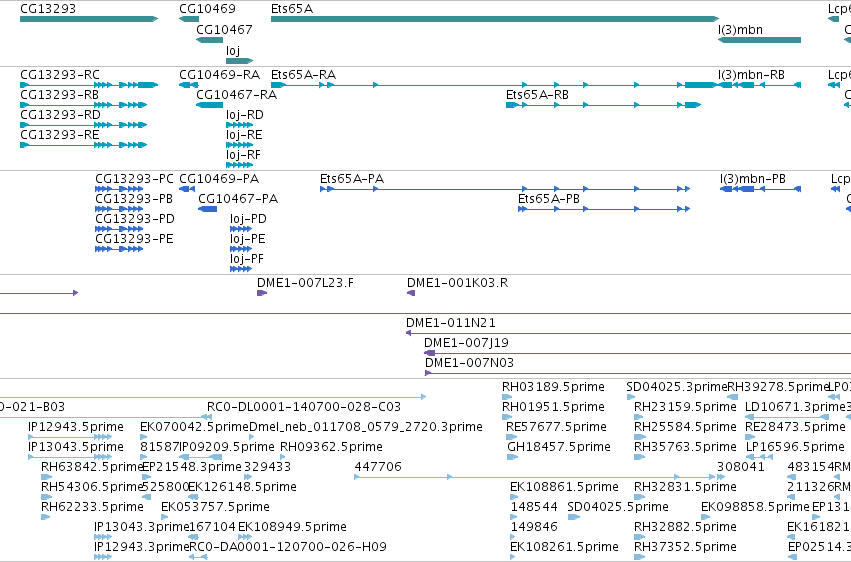The image size is (851, 562).
Task: Click the loj gene label
Action: click(x=233, y=50)
